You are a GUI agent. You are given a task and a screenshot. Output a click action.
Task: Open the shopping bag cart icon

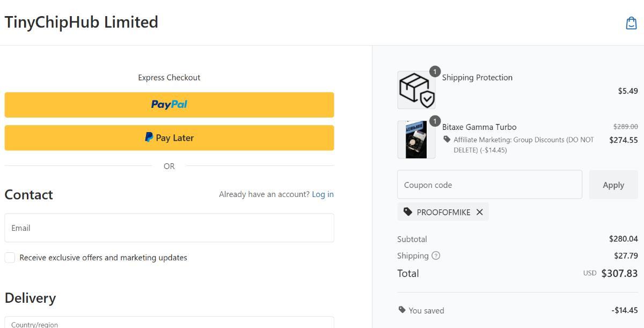pyautogui.click(x=631, y=23)
